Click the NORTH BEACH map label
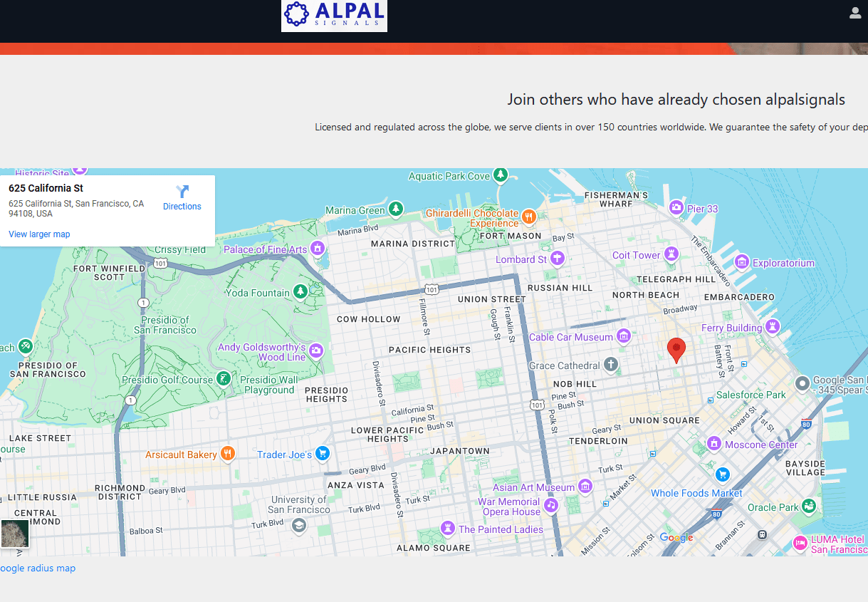 pyautogui.click(x=646, y=295)
